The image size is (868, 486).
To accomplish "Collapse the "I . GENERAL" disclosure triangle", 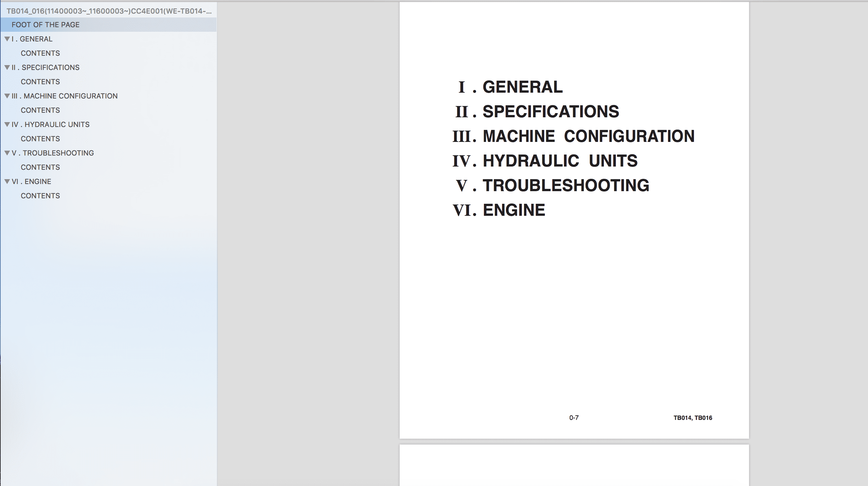I will tap(8, 39).
